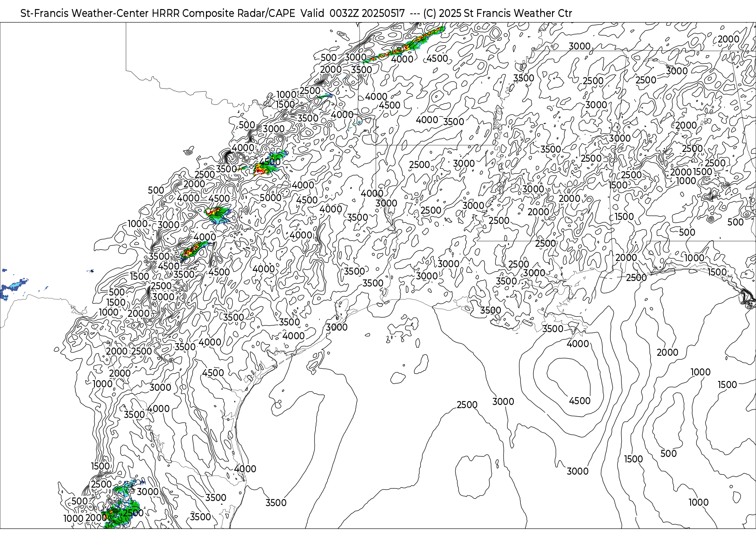This screenshot has height=551, width=756.
Task: Select the valid time "0032Z 20250517"
Action: coord(367,13)
